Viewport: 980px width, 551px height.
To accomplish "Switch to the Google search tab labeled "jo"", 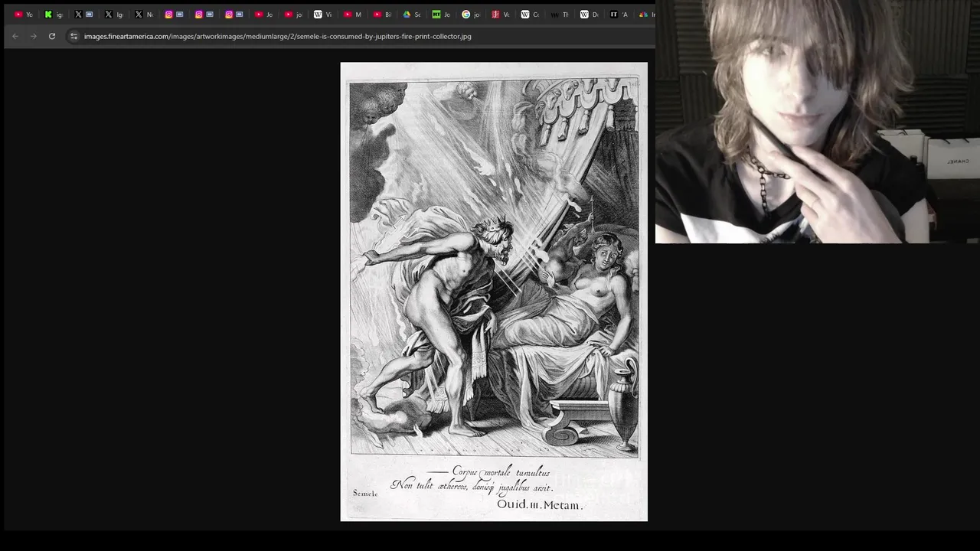I will tap(472, 15).
